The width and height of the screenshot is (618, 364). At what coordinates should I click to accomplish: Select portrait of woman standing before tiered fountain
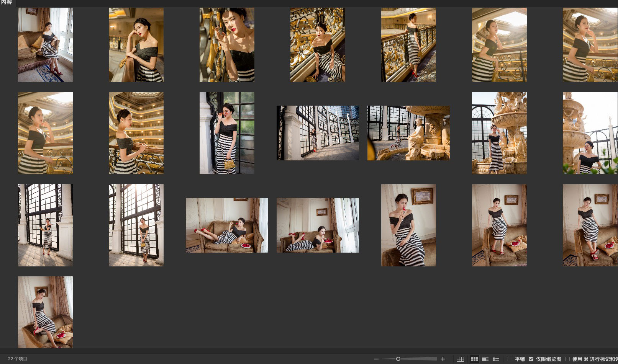click(x=499, y=133)
